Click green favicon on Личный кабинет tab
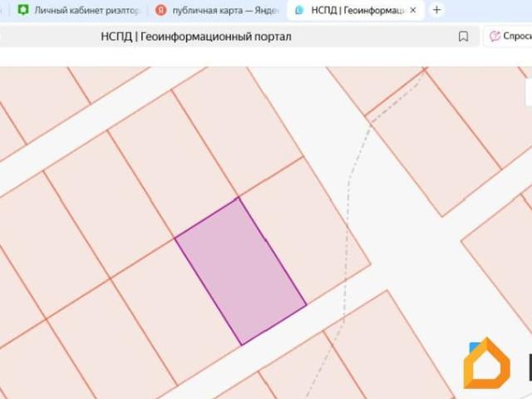The width and height of the screenshot is (532, 399). [23, 11]
